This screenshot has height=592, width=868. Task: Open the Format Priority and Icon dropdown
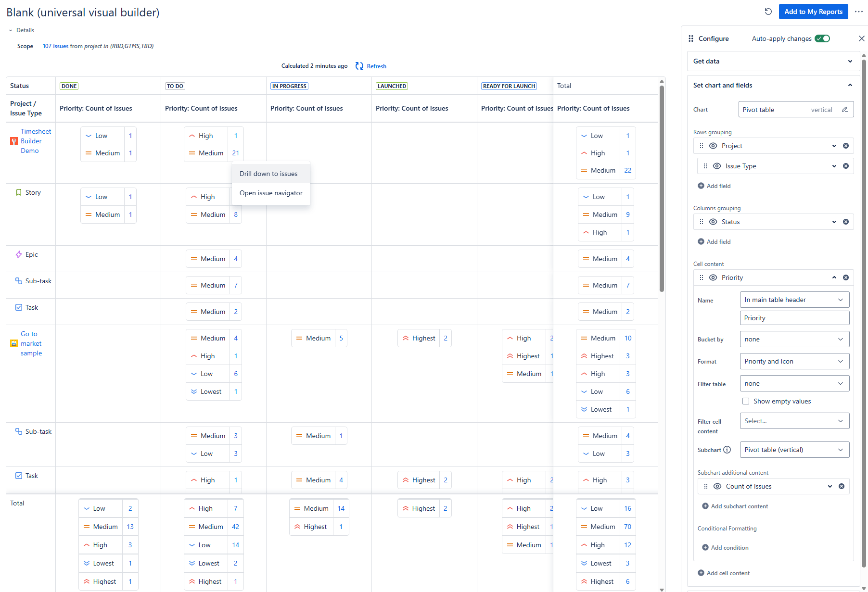(x=794, y=361)
